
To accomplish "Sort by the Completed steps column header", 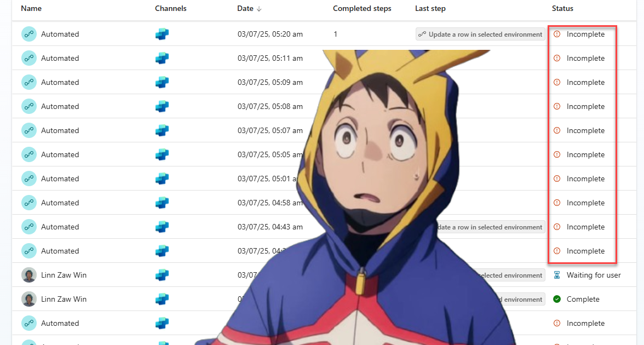I will click(362, 8).
